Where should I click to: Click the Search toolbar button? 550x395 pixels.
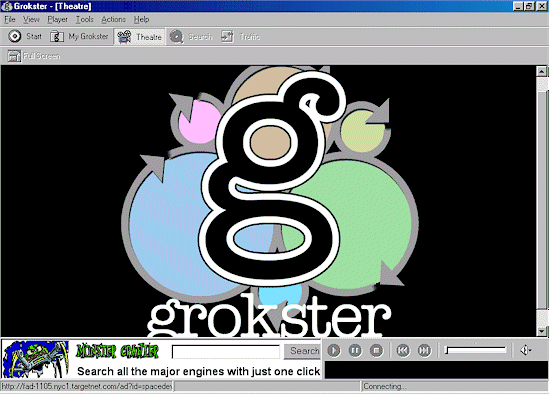point(191,36)
